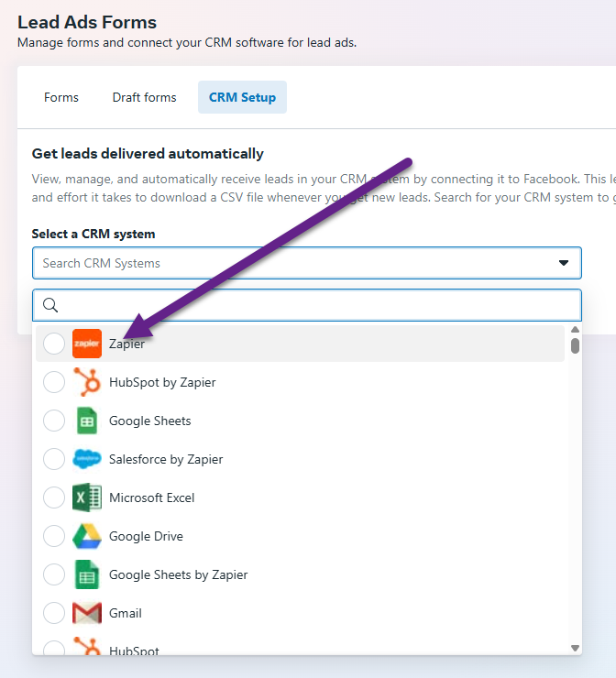Collapse the Search CRM Systems dropdown arrow
This screenshot has width=616, height=678.
point(564,263)
